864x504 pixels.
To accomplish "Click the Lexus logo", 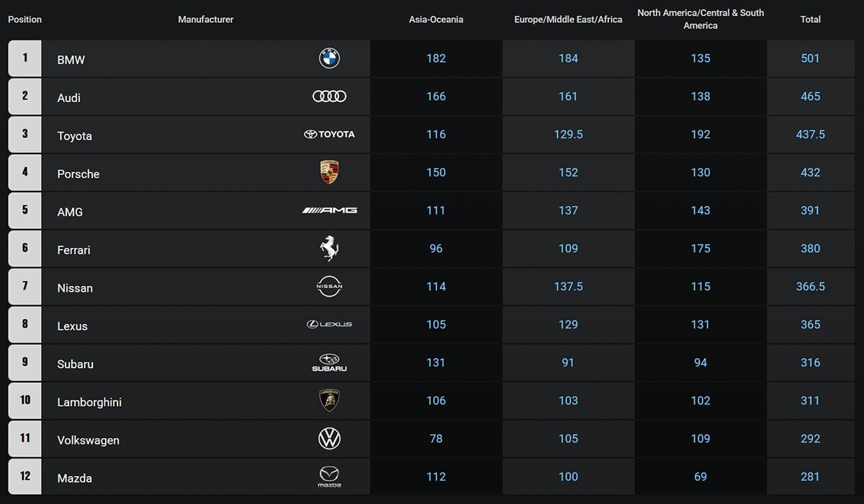I will (329, 325).
